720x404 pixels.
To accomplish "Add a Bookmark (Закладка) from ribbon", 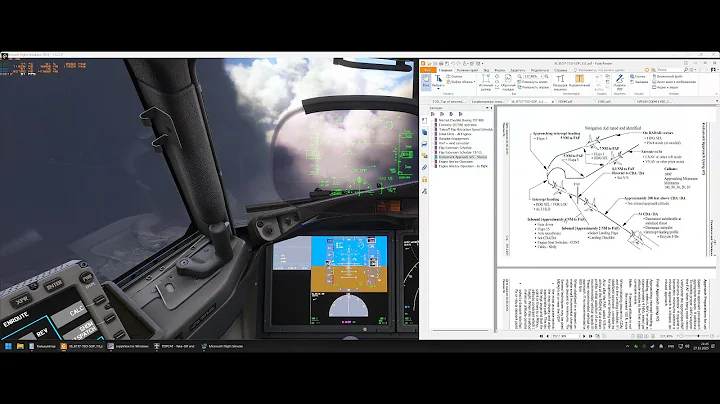I will 639,82.
